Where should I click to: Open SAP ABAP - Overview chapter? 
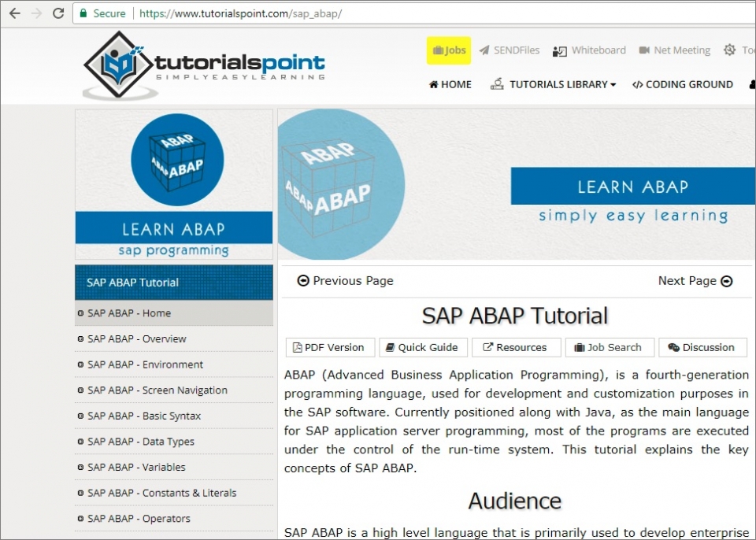(174, 338)
